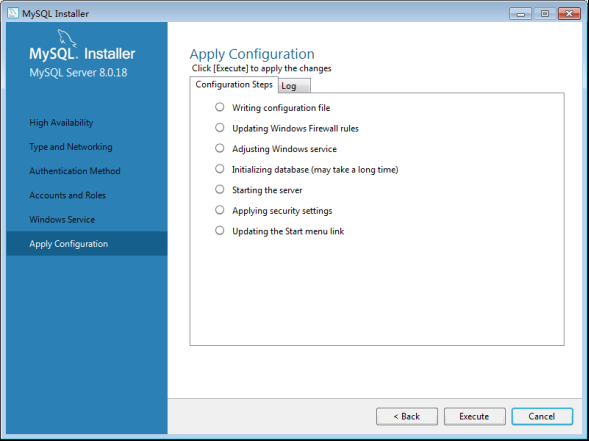Click 'Initializing database (may take a long time)' text
The width and height of the screenshot is (589, 441).
(315, 170)
